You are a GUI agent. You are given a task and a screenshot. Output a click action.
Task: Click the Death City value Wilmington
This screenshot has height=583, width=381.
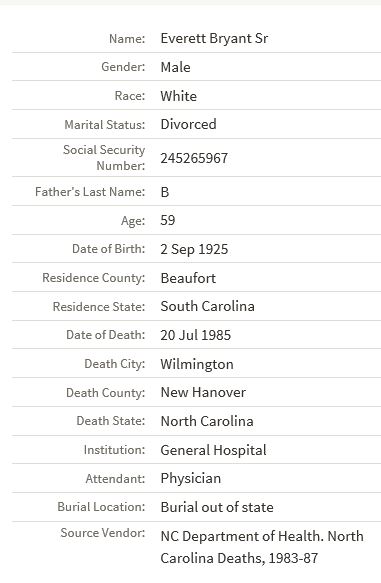click(197, 364)
